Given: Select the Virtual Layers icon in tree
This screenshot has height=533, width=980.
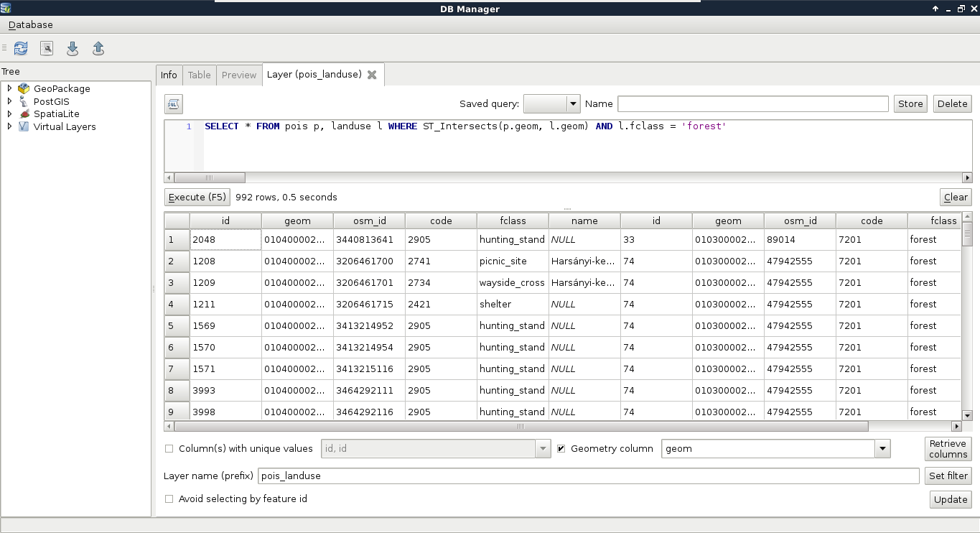Looking at the screenshot, I should coord(24,127).
